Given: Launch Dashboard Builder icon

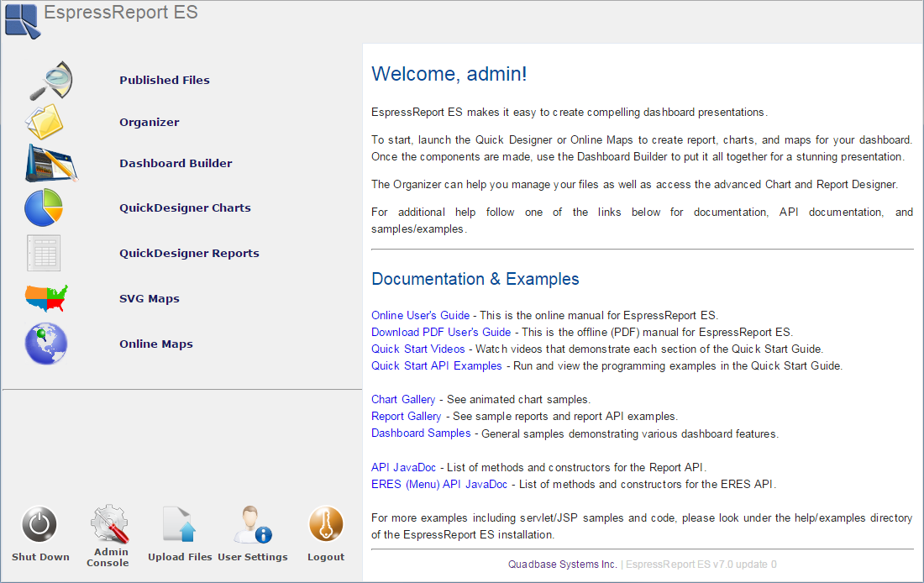Looking at the screenshot, I should click(x=51, y=163).
